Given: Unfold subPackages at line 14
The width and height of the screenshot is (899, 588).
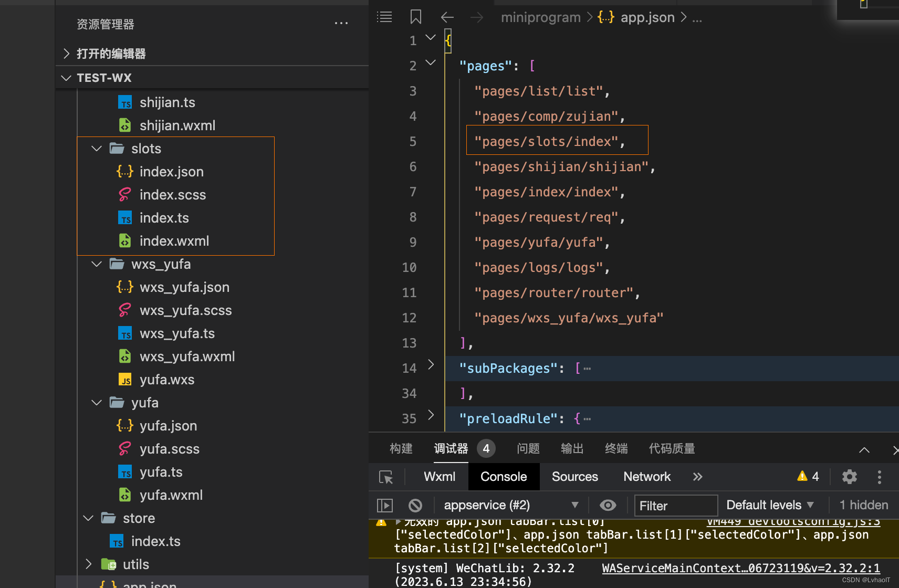Looking at the screenshot, I should tap(431, 365).
